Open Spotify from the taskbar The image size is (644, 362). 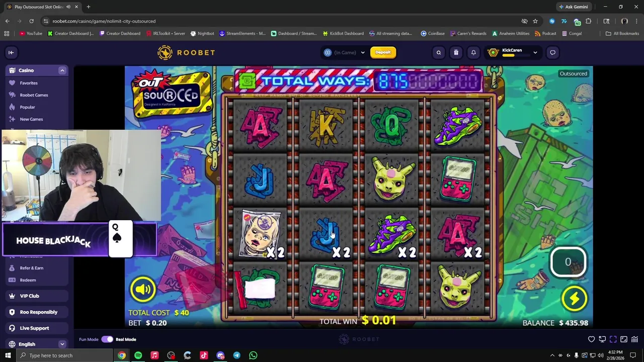[138, 355]
